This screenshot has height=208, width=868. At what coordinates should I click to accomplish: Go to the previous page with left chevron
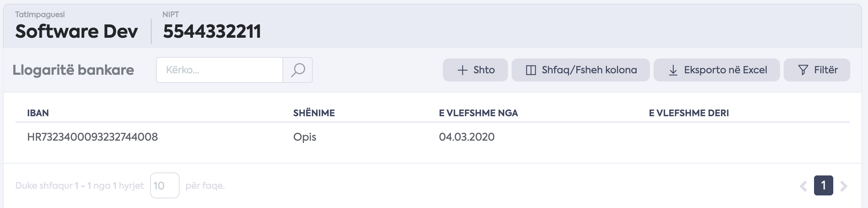(803, 186)
